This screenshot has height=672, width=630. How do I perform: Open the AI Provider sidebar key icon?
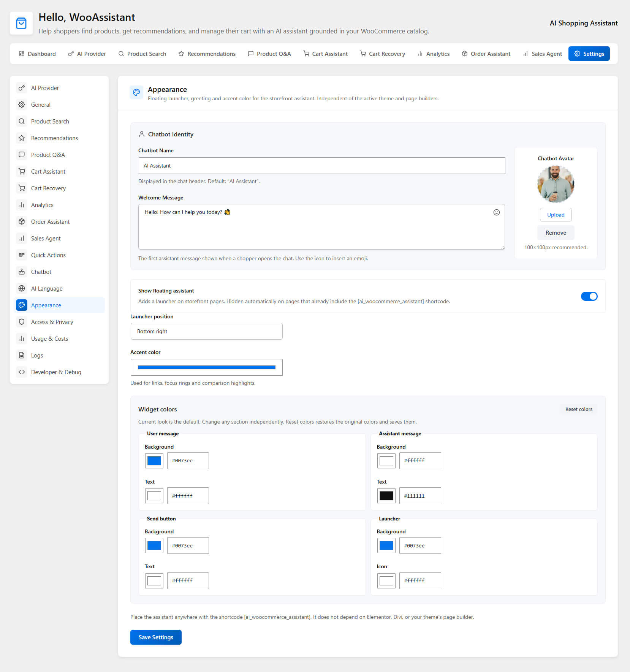coord(22,88)
